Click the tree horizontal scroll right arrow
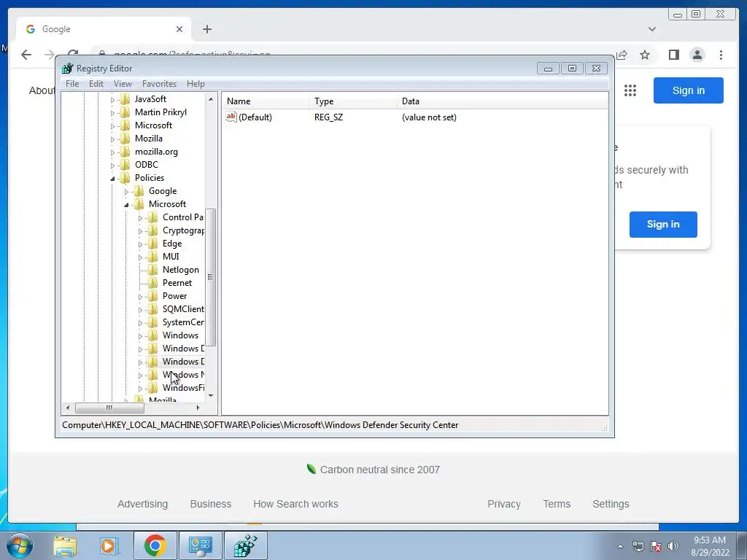The image size is (747, 560). 198,408
